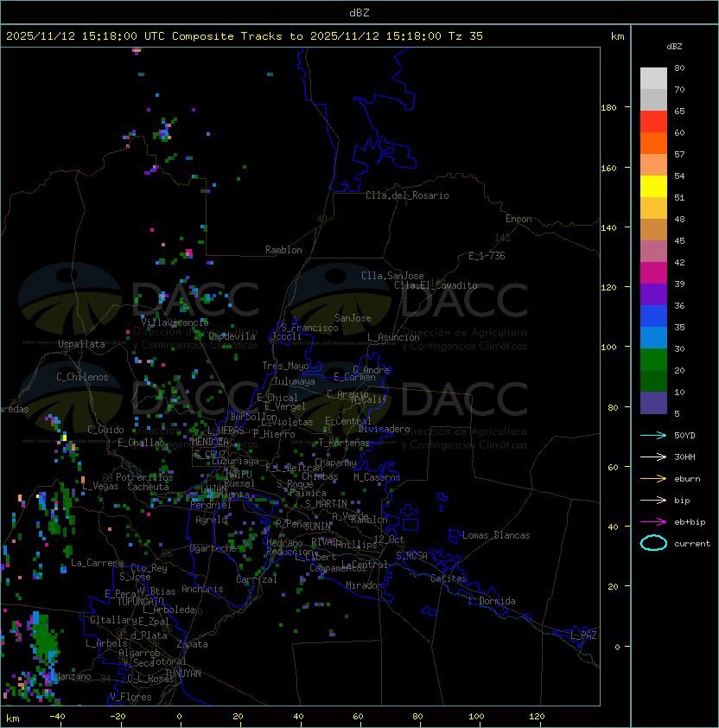Click the 'Cacheuta' label on the map

click(x=148, y=487)
